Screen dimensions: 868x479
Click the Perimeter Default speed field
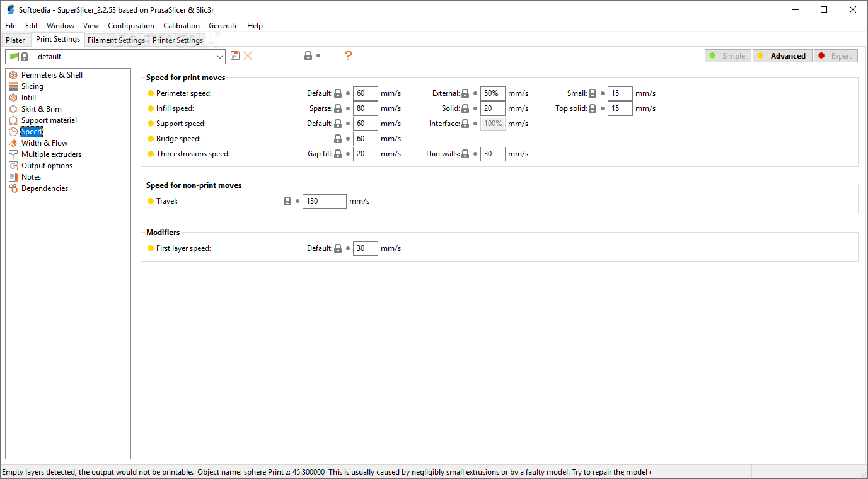[366, 93]
